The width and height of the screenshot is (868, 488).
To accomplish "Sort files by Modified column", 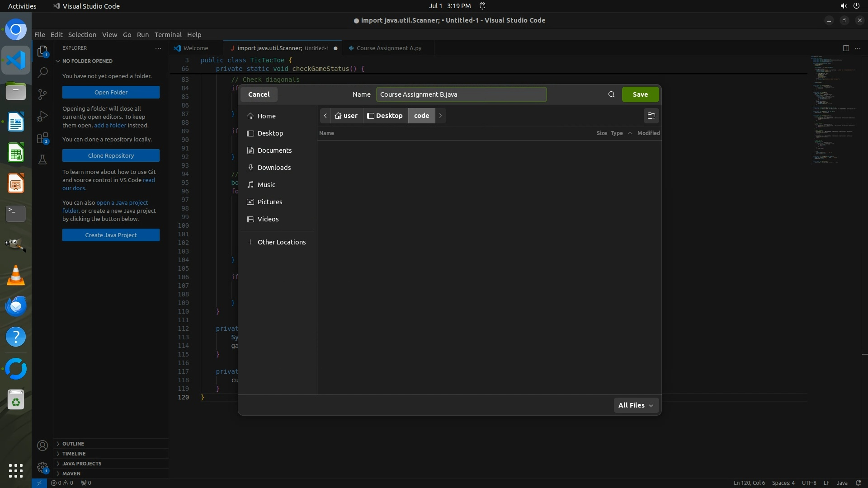I will [648, 133].
